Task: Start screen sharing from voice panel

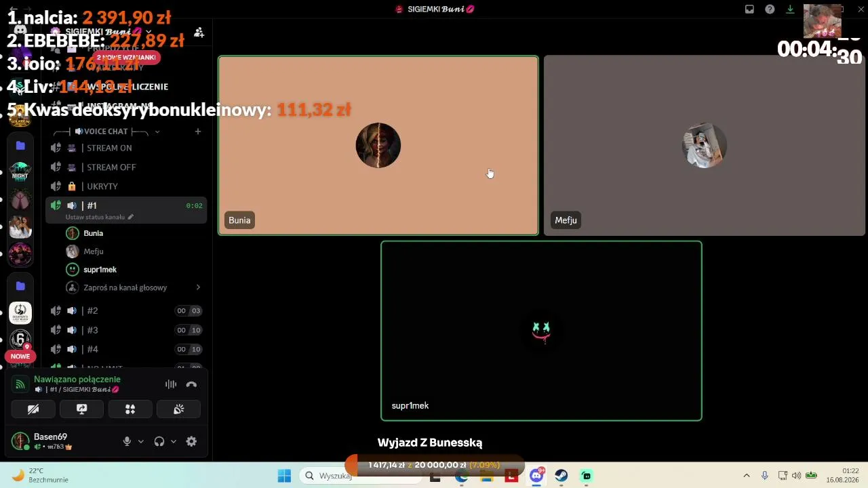Action: (x=82, y=409)
